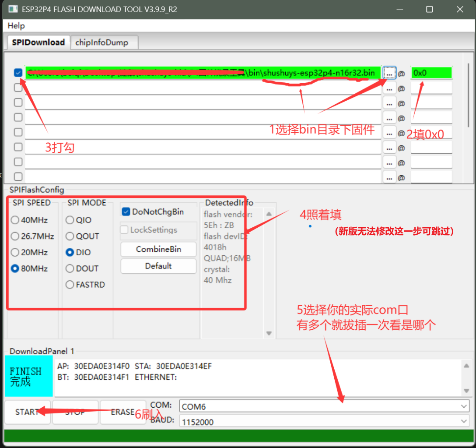Click the up arrow in the DownloadPanel MAC list
Viewport: 476px width, 448px height.
[466, 366]
